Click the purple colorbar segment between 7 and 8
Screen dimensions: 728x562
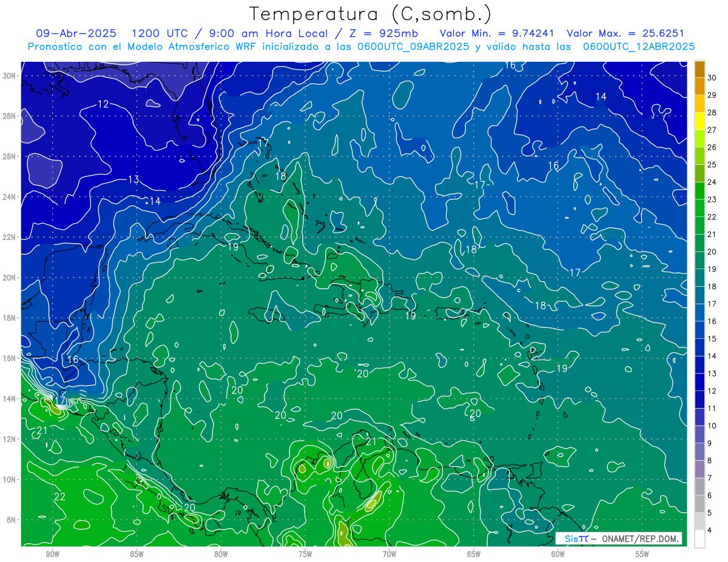click(x=699, y=469)
